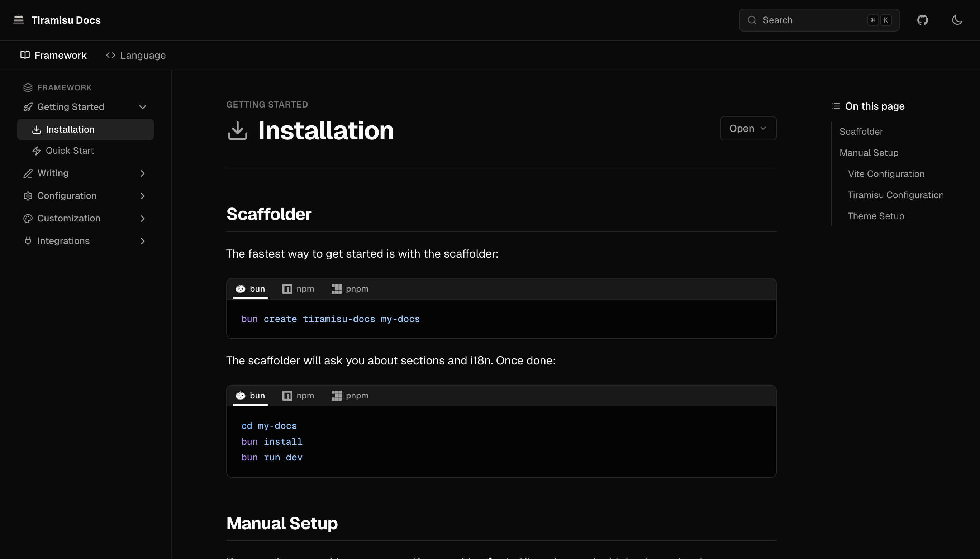Open the Integrations submenu chevron
Screen dimensions: 980x559
coord(142,241)
